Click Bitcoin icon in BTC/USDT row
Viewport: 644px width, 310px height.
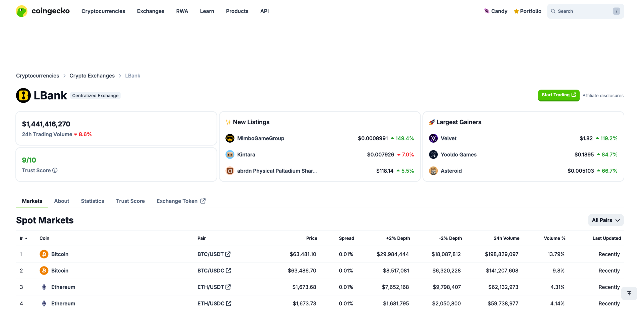(x=44, y=254)
